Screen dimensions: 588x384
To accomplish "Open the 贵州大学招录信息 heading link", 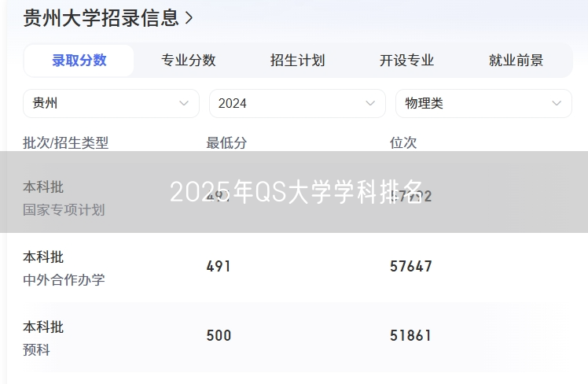I will click(101, 17).
